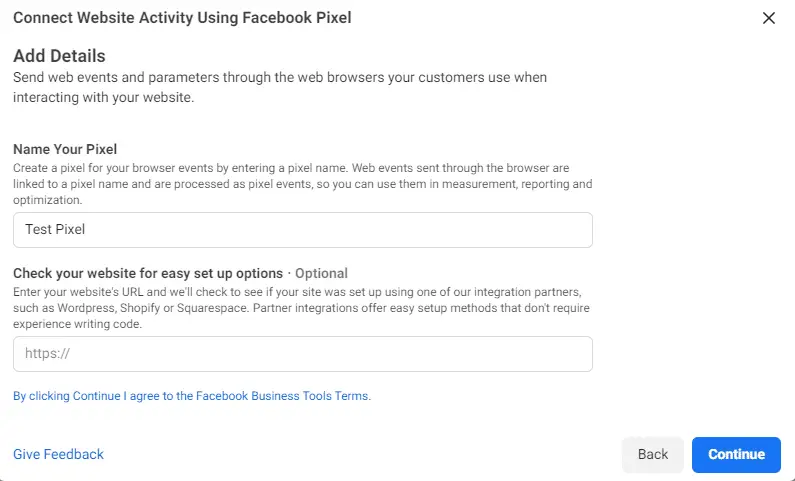Click the website URL field showing https://
Image resolution: width=795 pixels, height=481 pixels.
point(303,354)
